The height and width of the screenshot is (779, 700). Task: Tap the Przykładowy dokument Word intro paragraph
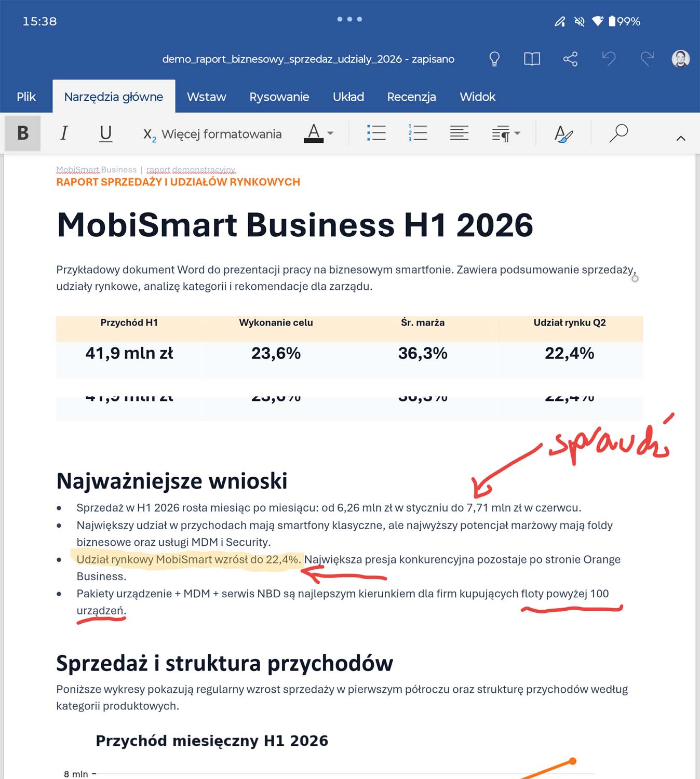pos(346,278)
